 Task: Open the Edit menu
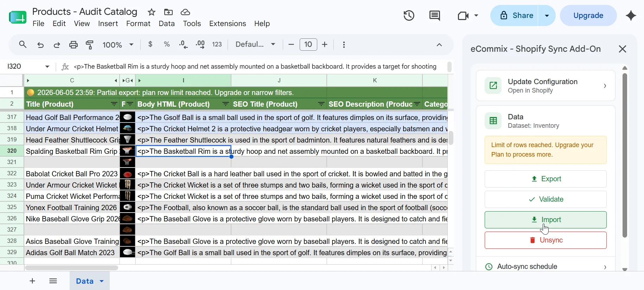click(59, 24)
